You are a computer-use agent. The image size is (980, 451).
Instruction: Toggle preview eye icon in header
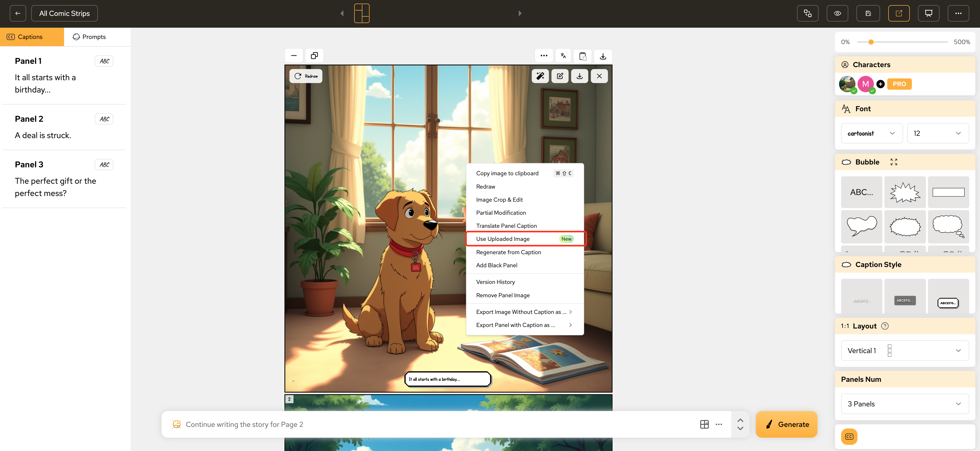pos(837,13)
